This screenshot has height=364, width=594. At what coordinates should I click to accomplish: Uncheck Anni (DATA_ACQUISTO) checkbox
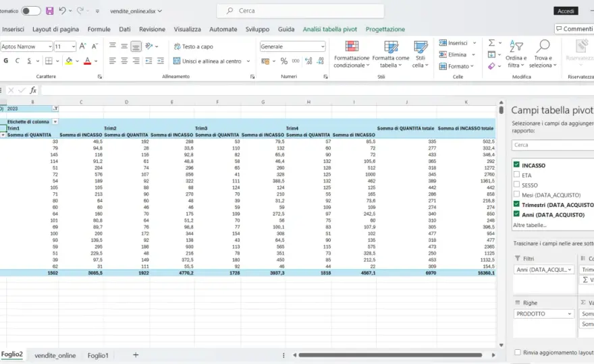click(x=516, y=214)
